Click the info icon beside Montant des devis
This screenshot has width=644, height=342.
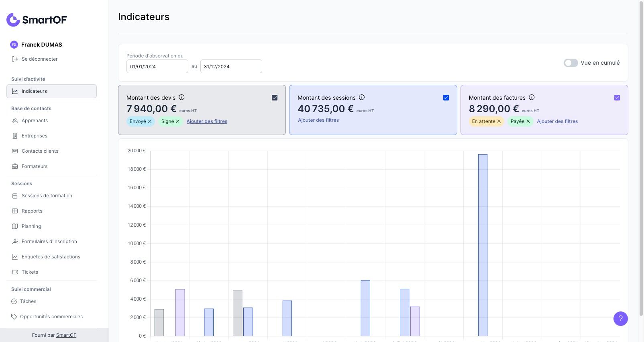click(181, 97)
